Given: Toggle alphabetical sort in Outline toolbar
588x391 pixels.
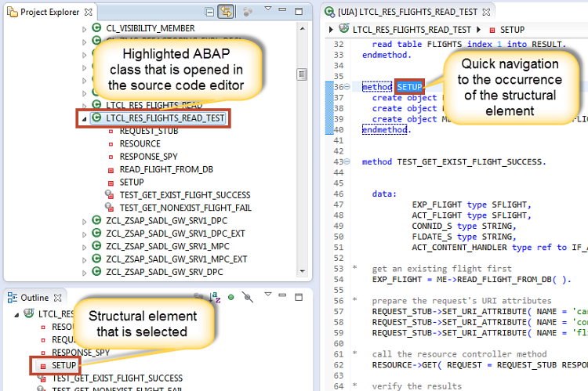Looking at the screenshot, I should 215,297.
